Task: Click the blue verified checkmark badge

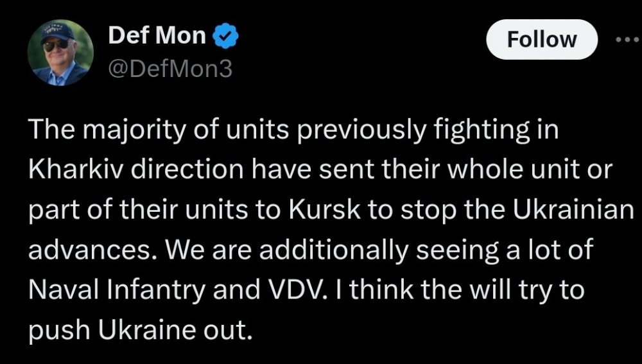Action: 226,37
